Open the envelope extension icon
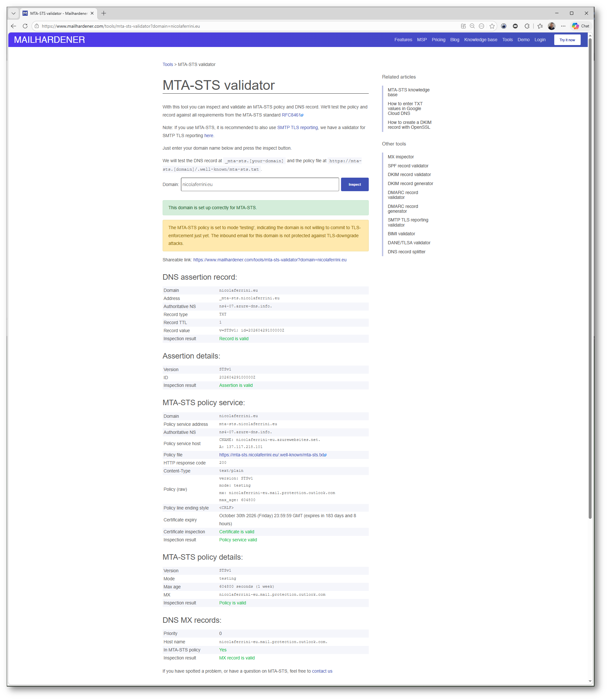 (515, 26)
